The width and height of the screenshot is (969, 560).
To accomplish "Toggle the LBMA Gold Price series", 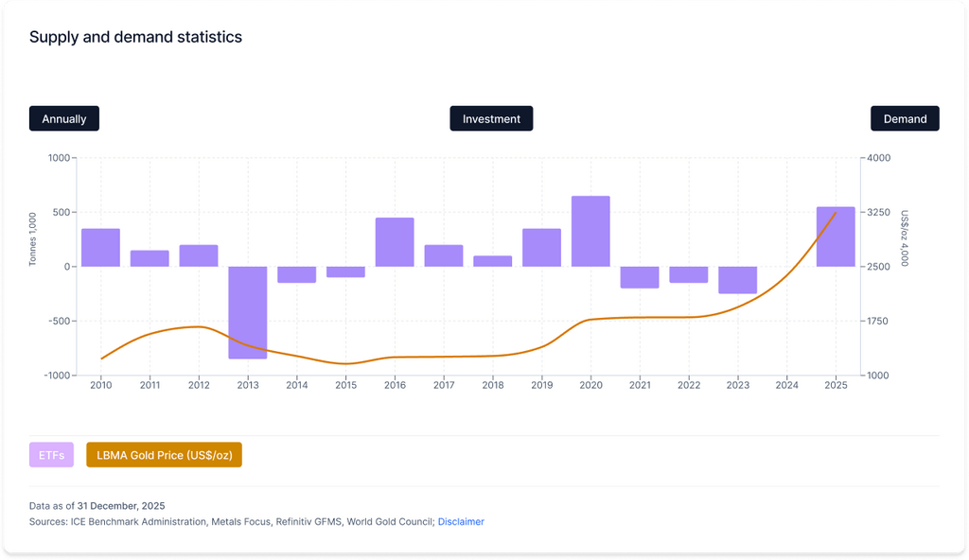I will (x=164, y=455).
